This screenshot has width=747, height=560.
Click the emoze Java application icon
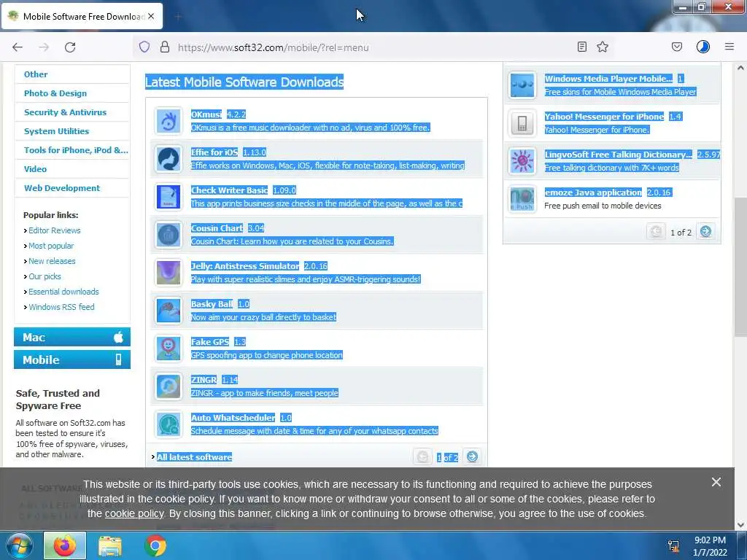click(522, 199)
